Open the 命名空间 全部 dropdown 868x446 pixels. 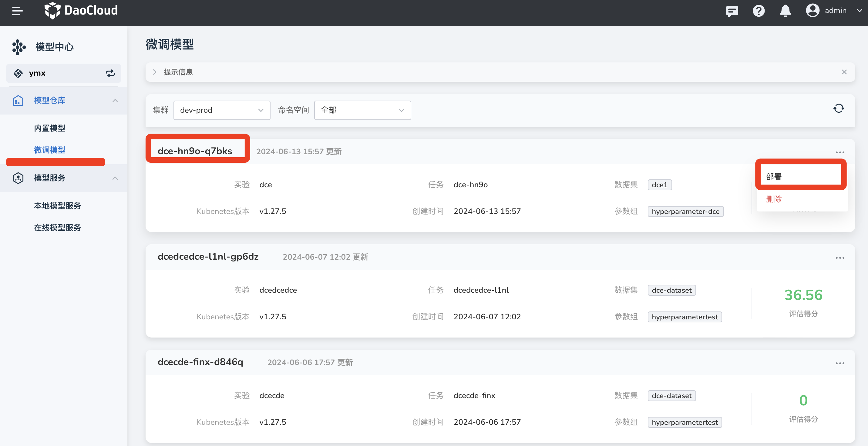pyautogui.click(x=362, y=110)
